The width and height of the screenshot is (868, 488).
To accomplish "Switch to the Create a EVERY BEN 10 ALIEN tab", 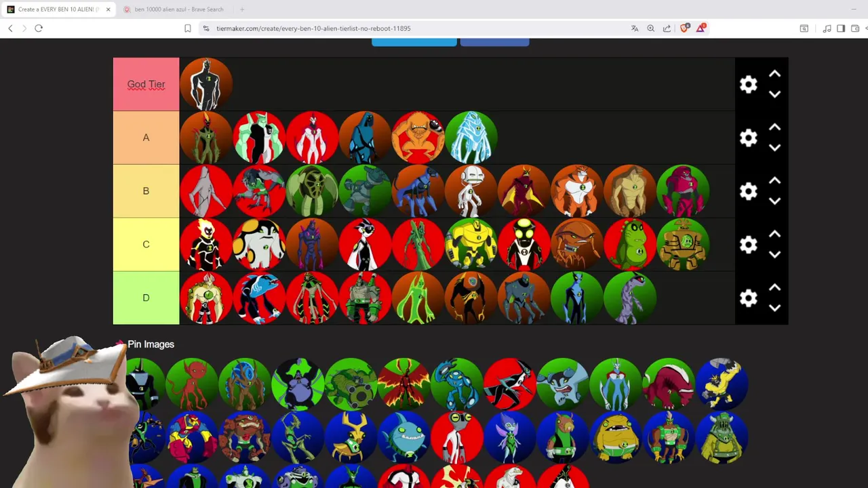I will [58, 9].
